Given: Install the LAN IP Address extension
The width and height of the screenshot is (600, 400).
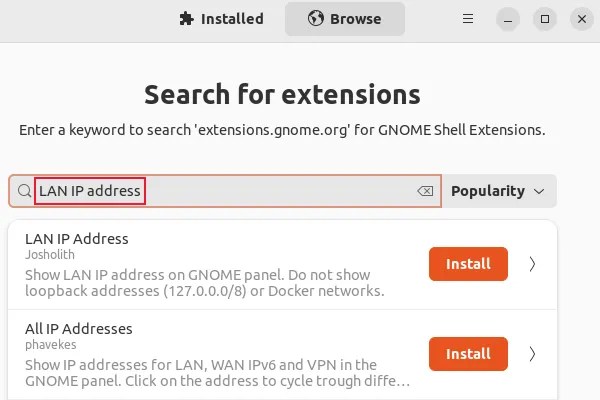Looking at the screenshot, I should [468, 264].
